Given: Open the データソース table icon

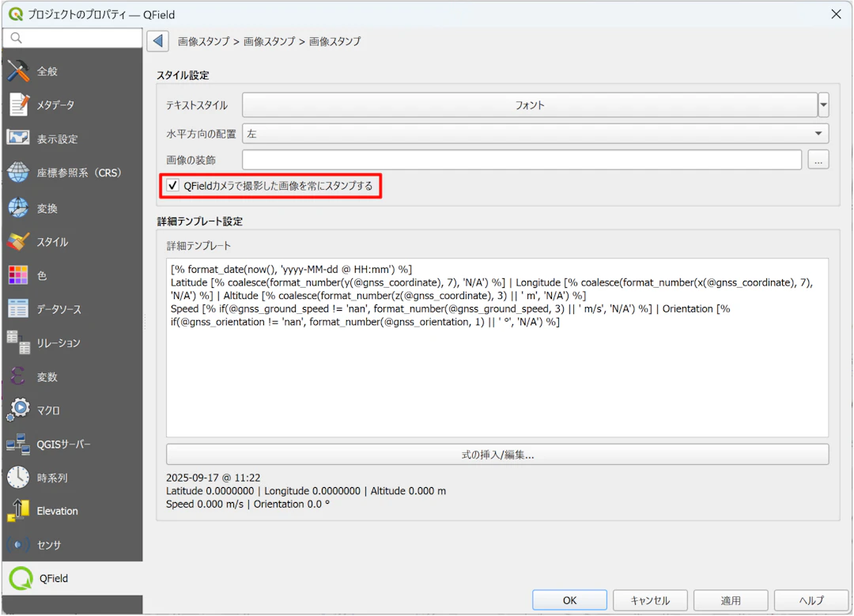Looking at the screenshot, I should [18, 309].
